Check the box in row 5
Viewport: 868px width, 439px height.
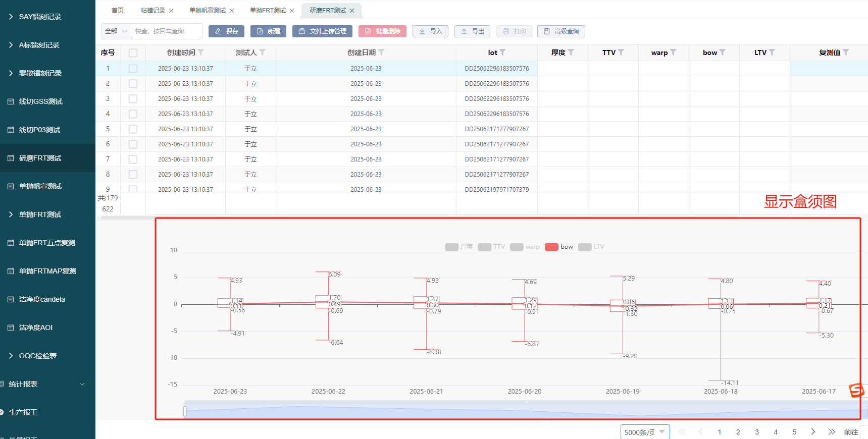click(133, 129)
